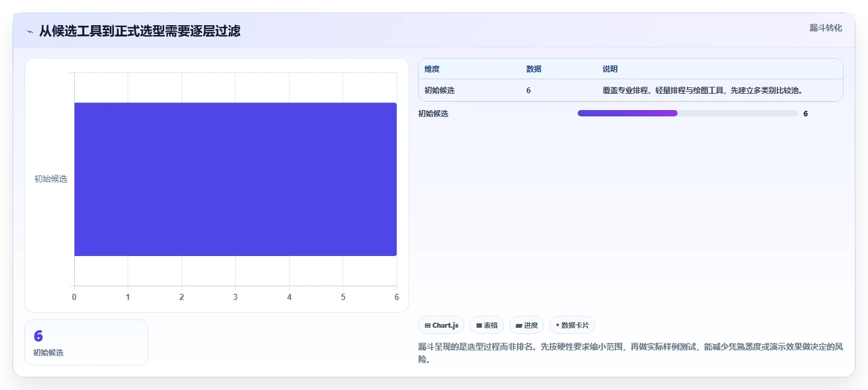The image size is (868, 390).
Task: Click the 维度 column header
Action: pyautogui.click(x=432, y=69)
